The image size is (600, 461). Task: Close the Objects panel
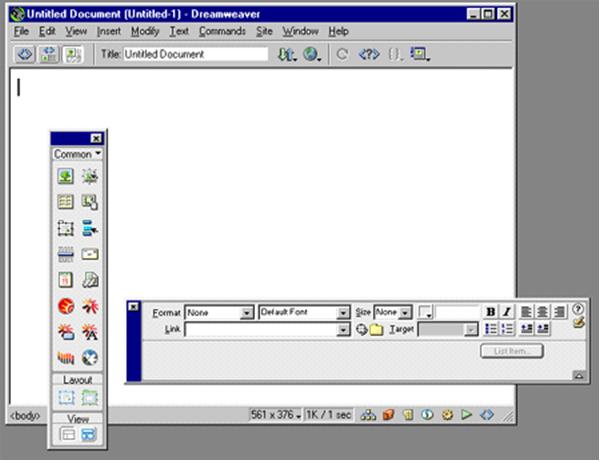coord(96,138)
